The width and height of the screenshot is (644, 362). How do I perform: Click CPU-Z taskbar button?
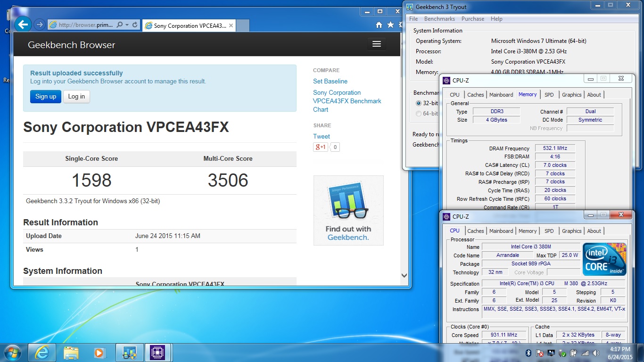158,353
